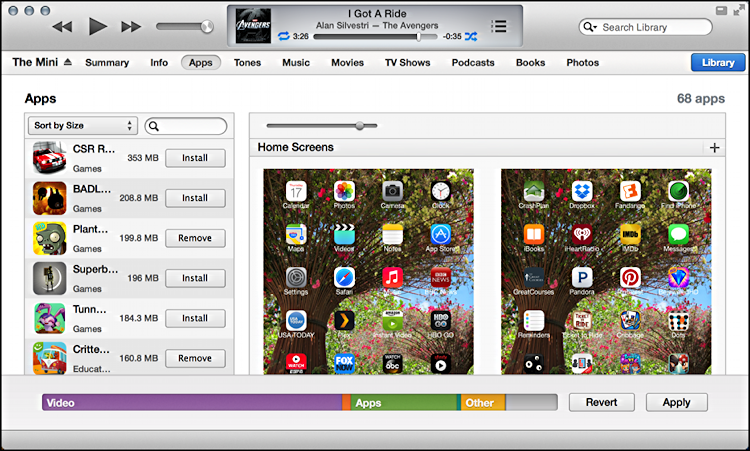
Task: Go to the Books tab
Action: pyautogui.click(x=530, y=63)
